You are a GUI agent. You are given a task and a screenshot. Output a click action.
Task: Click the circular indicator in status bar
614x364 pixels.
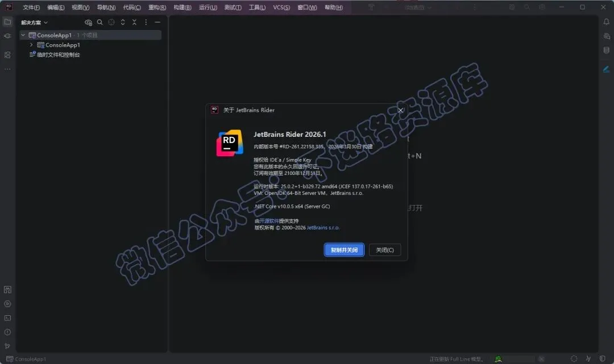(574, 358)
